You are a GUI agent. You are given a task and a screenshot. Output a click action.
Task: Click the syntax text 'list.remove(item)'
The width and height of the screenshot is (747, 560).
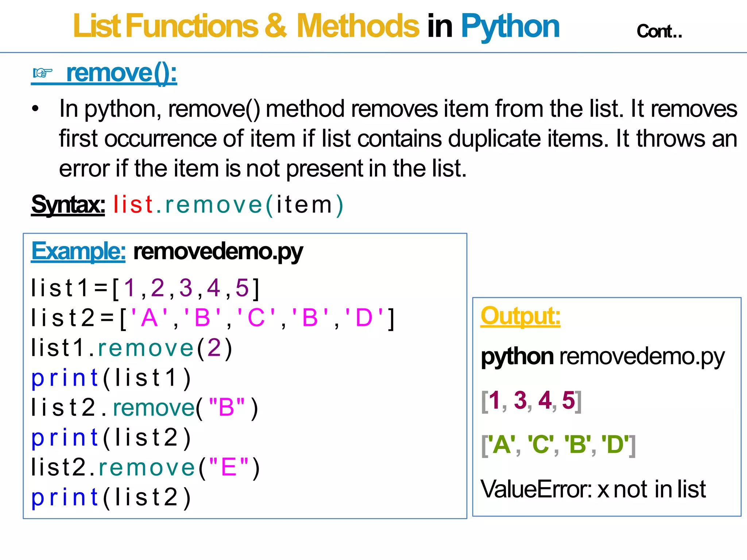click(228, 205)
